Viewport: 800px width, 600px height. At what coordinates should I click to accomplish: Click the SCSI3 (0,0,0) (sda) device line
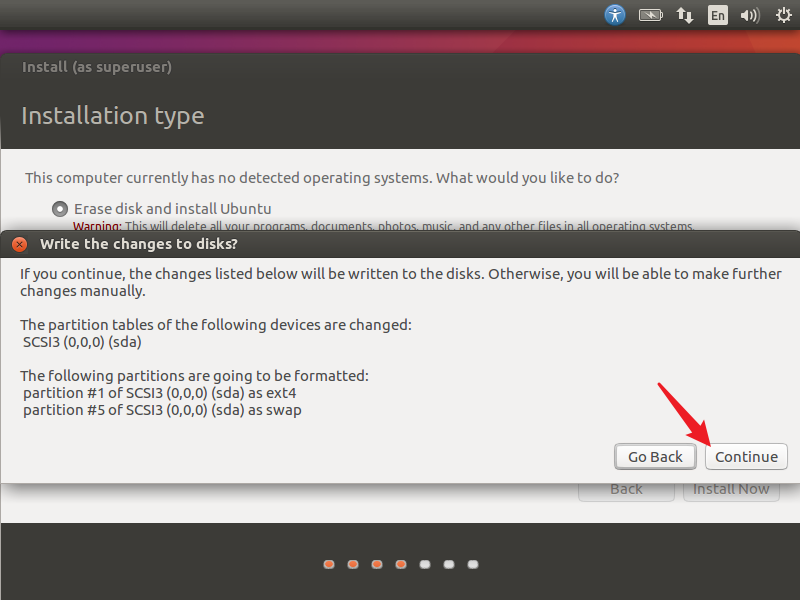[82, 342]
